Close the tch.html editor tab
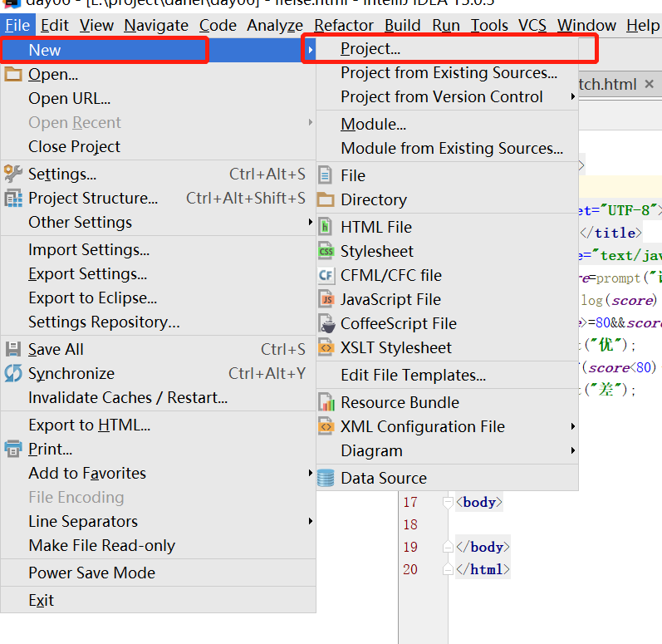This screenshot has width=662, height=644. [x=650, y=84]
